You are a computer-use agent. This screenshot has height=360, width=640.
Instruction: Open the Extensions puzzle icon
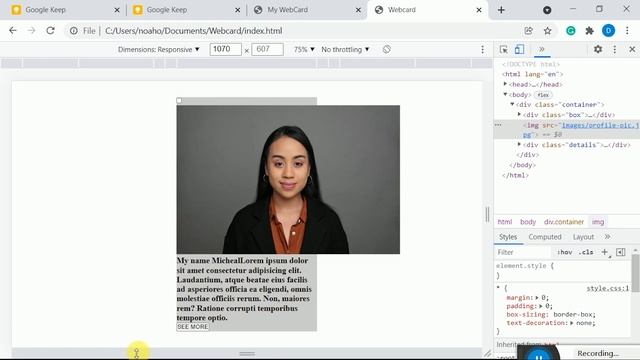coord(589,31)
